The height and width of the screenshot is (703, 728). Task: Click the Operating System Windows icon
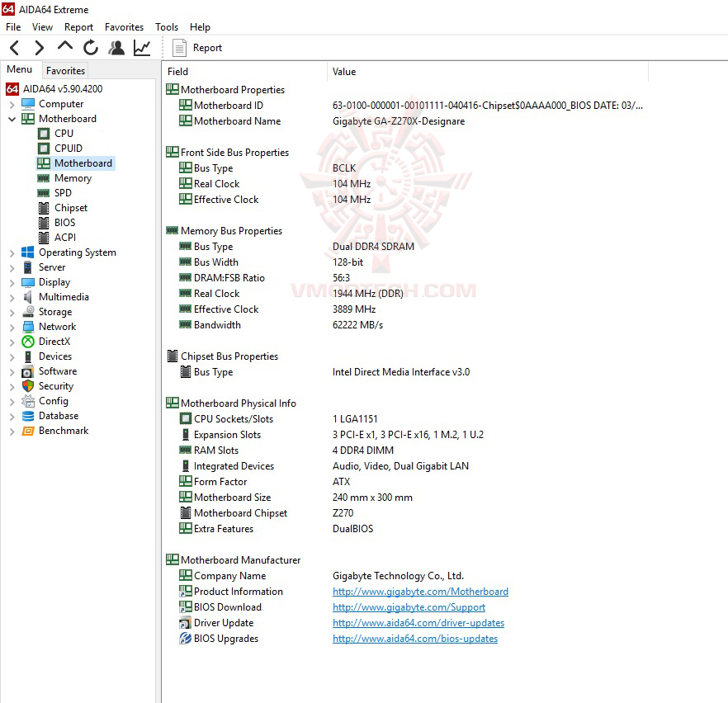(28, 252)
